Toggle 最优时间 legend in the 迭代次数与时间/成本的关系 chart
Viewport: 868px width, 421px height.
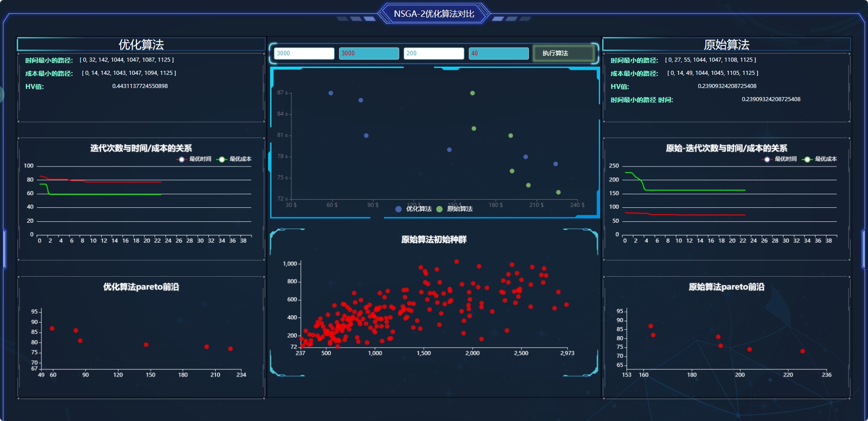tap(194, 159)
